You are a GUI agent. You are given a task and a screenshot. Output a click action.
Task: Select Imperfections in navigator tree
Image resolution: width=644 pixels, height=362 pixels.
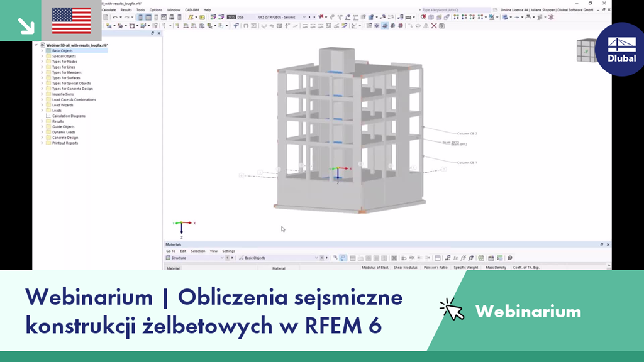click(63, 94)
